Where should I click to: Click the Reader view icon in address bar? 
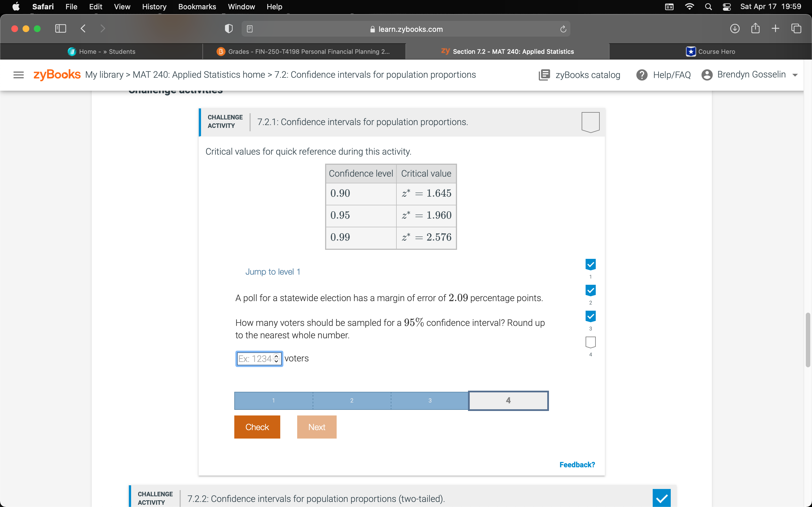click(x=250, y=29)
